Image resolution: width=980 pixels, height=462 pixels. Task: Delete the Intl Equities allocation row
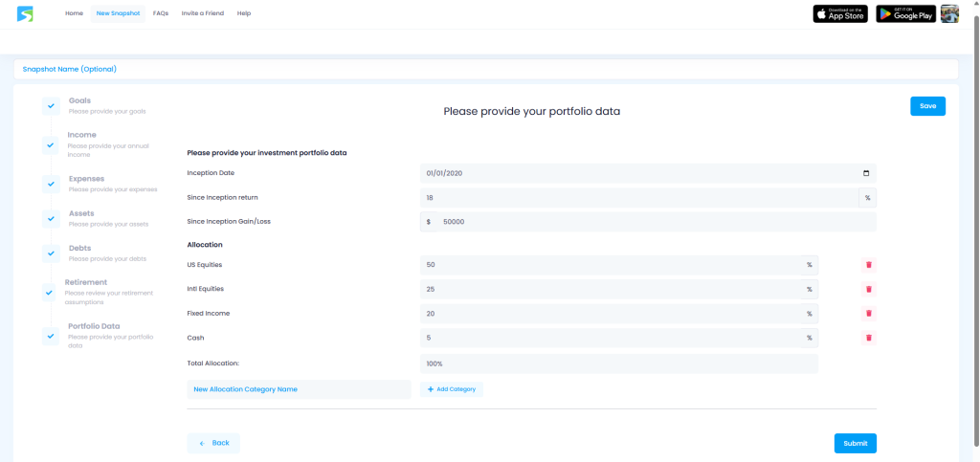point(868,289)
